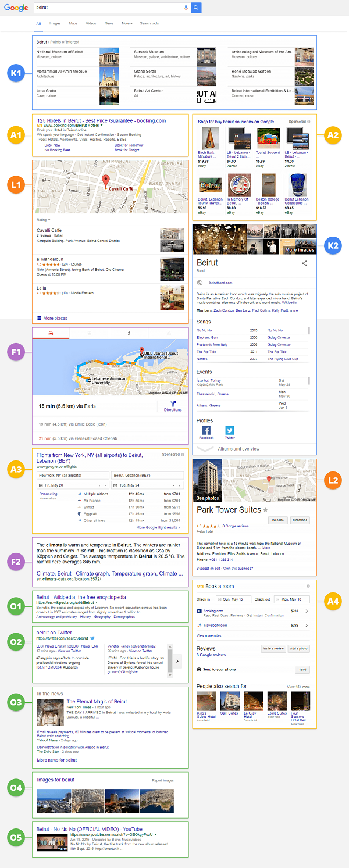
Task: Switch to the News search tab
Action: [x=109, y=23]
